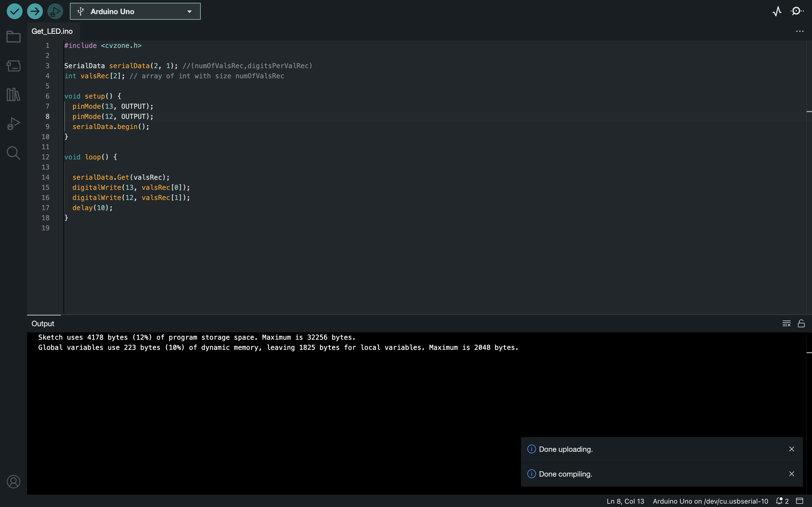Click the Verify checkmark button
The image size is (812, 507).
click(14, 11)
